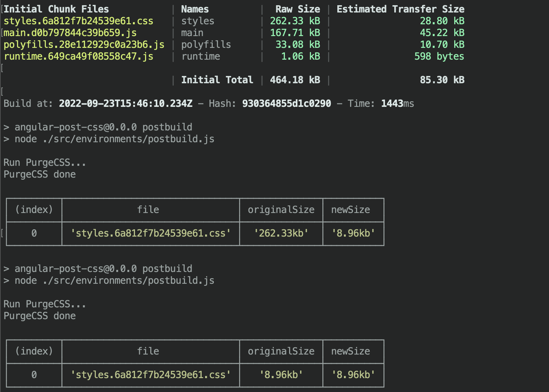The width and height of the screenshot is (549, 392).
Task: Click the first 'PurgeCSS done' line
Action: pos(40,174)
